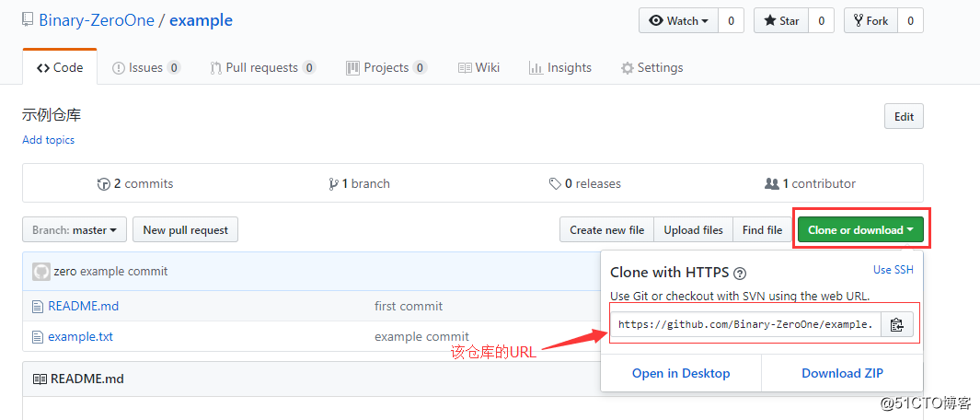Open the latest example commit message
This screenshot has height=420, width=980.
[x=124, y=272]
